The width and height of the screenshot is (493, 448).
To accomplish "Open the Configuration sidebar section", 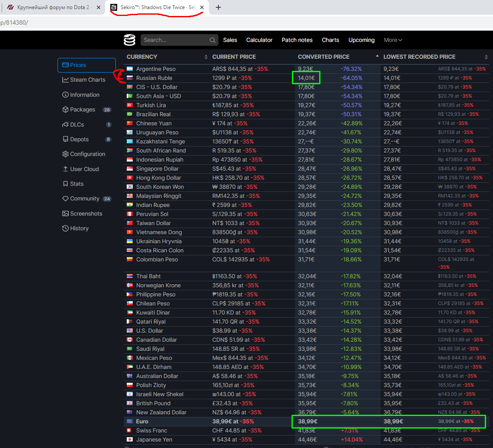I will click(x=87, y=154).
